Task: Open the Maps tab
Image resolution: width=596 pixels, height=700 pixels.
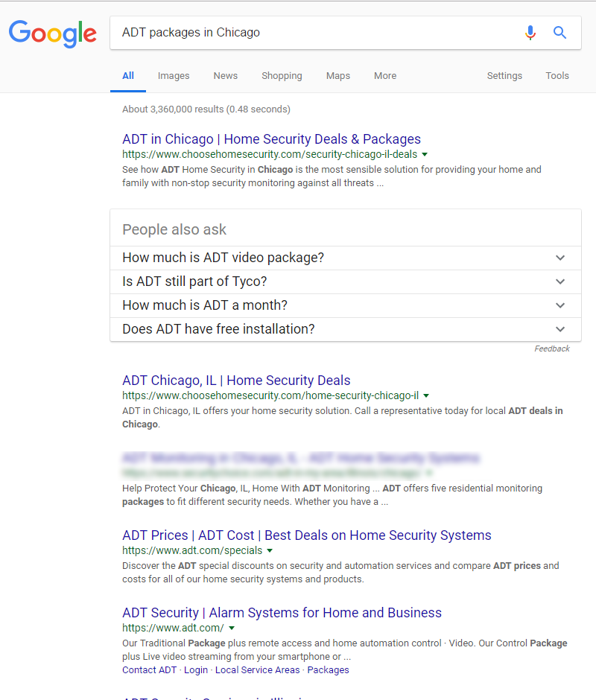Action: tap(337, 75)
